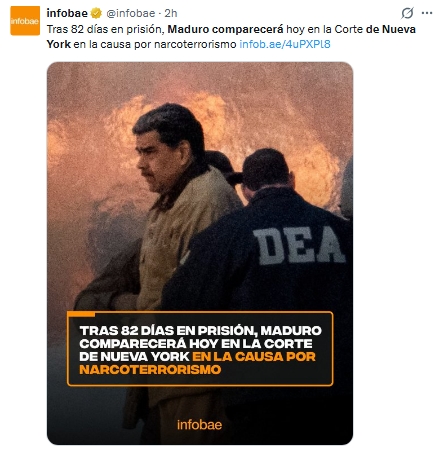Image resolution: width=439 pixels, height=451 pixels.
Task: Open the @infobae handle profile link
Action: 131,13
